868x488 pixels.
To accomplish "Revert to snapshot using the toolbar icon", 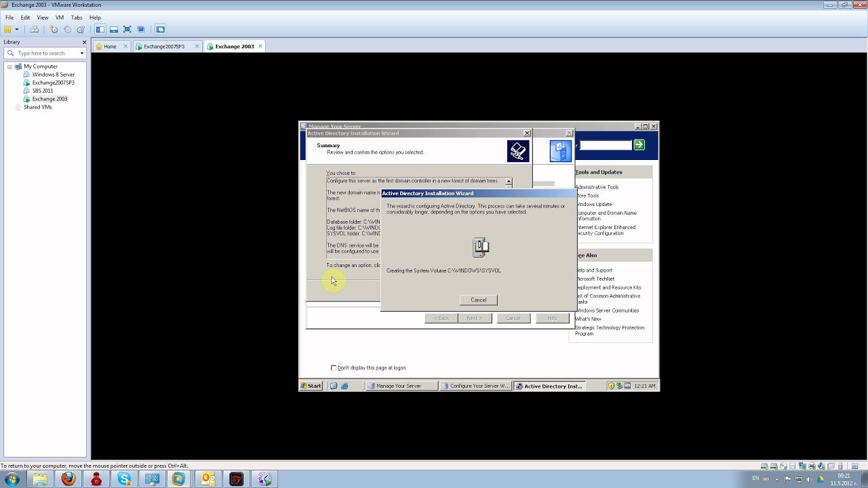I will coord(67,29).
